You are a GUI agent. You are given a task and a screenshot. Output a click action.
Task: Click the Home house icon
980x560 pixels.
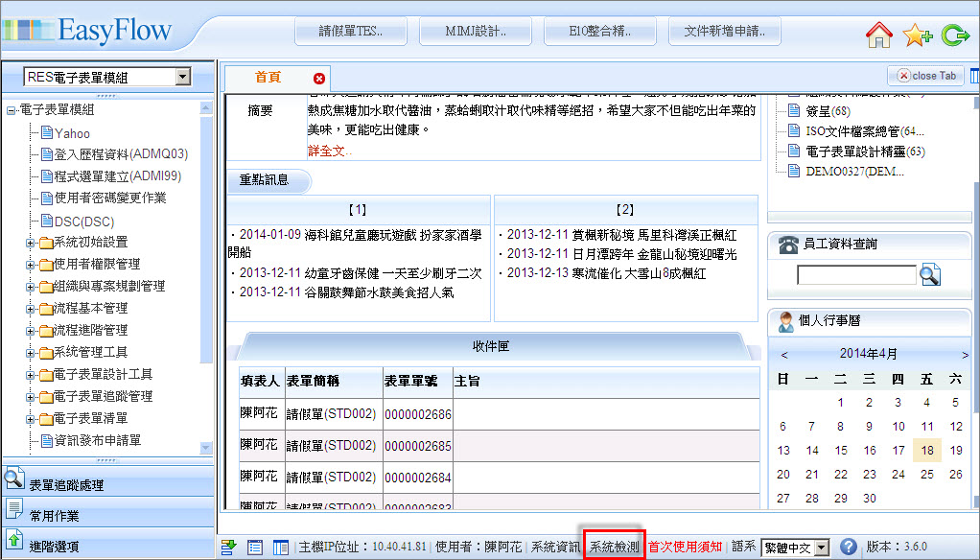(878, 35)
